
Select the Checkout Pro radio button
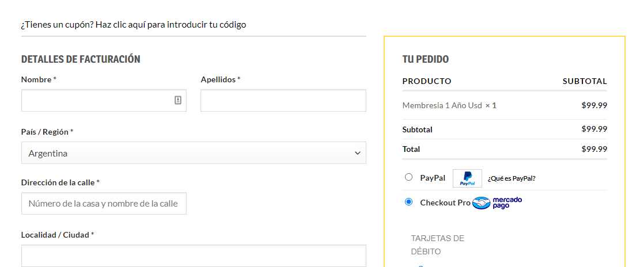(408, 202)
